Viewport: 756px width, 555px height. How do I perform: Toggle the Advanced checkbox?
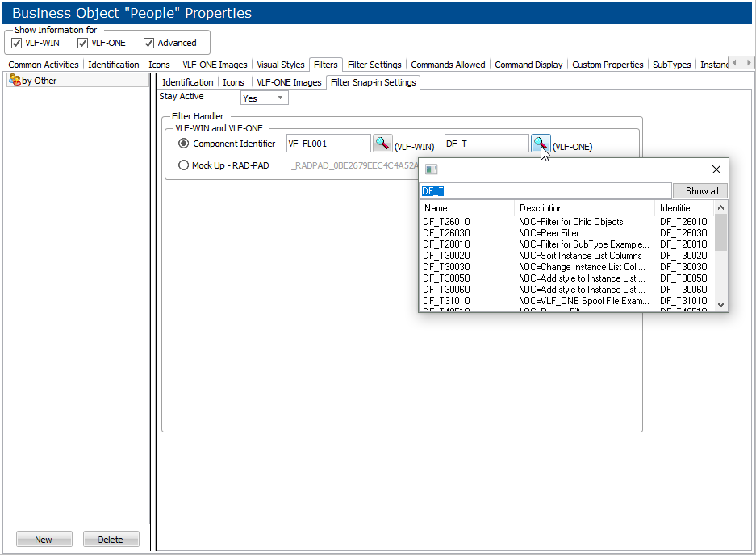point(149,43)
